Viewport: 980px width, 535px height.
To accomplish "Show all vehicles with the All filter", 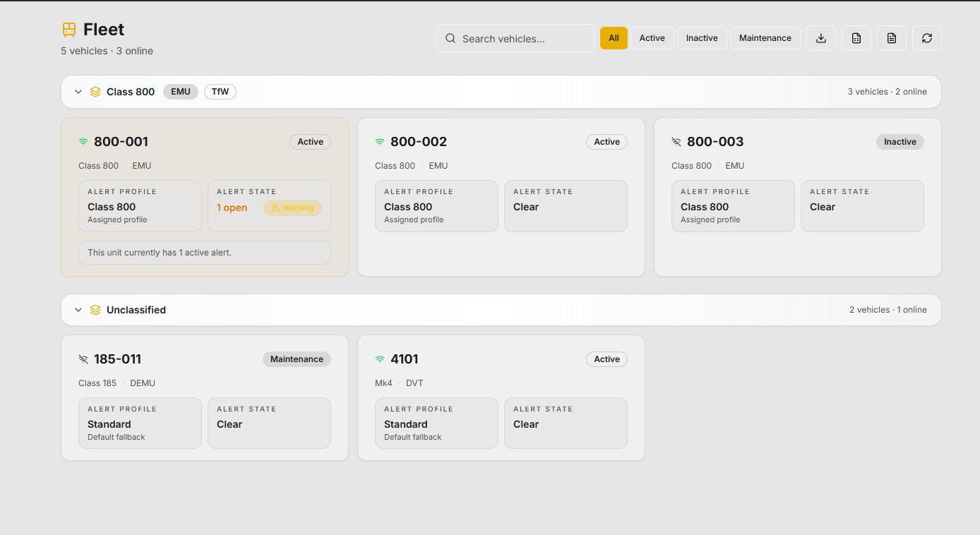I will 614,38.
